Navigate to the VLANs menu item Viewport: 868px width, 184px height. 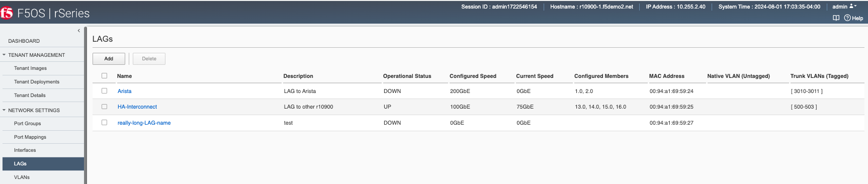coord(22,177)
